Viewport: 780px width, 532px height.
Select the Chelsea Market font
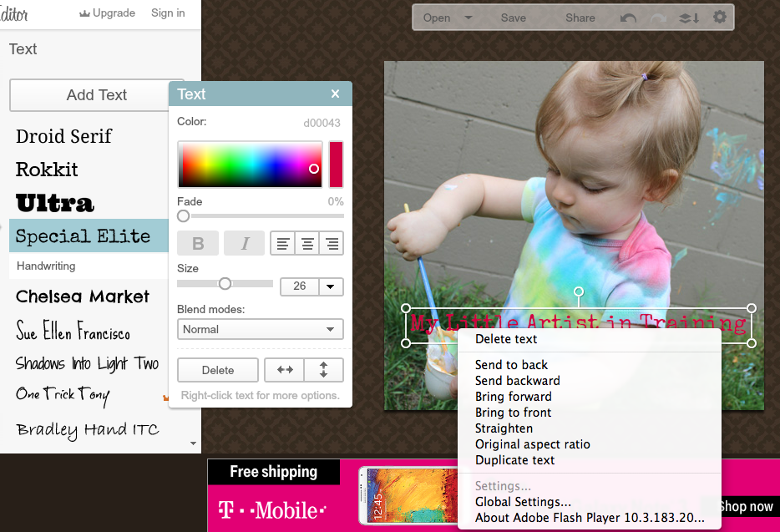pyautogui.click(x=83, y=296)
